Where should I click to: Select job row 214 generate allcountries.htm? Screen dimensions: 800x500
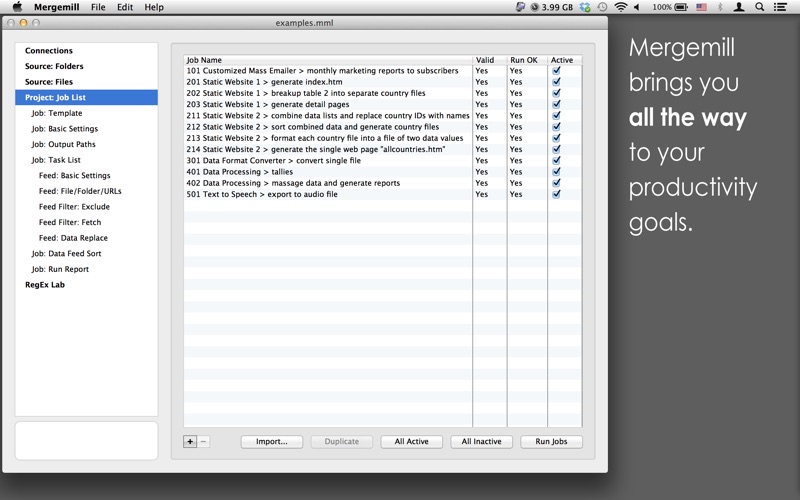pyautogui.click(x=383, y=149)
